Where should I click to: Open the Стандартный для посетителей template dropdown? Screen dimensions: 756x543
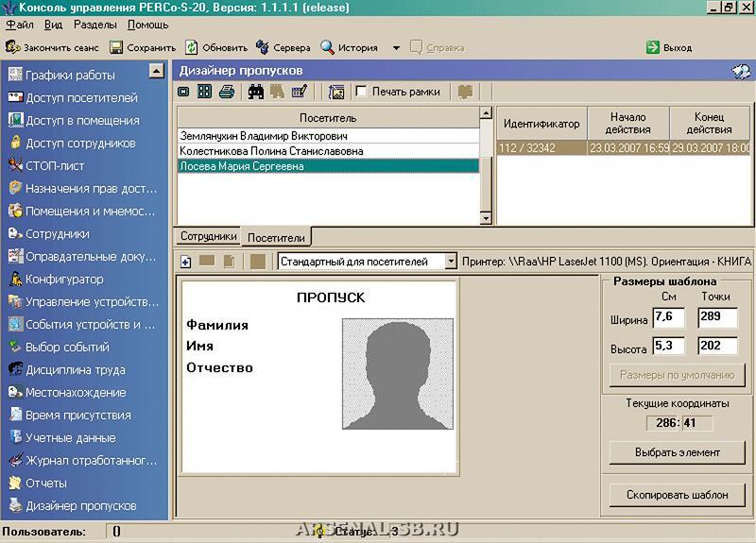click(450, 262)
